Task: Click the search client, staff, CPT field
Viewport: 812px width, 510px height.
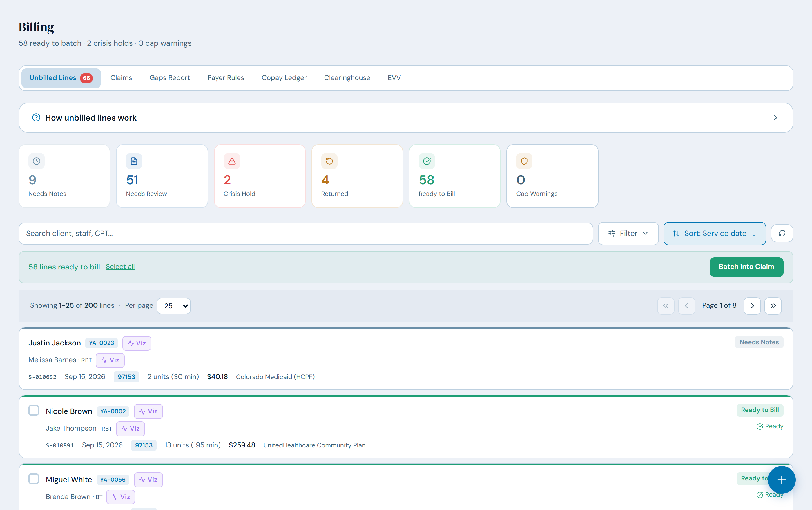Action: (x=305, y=234)
